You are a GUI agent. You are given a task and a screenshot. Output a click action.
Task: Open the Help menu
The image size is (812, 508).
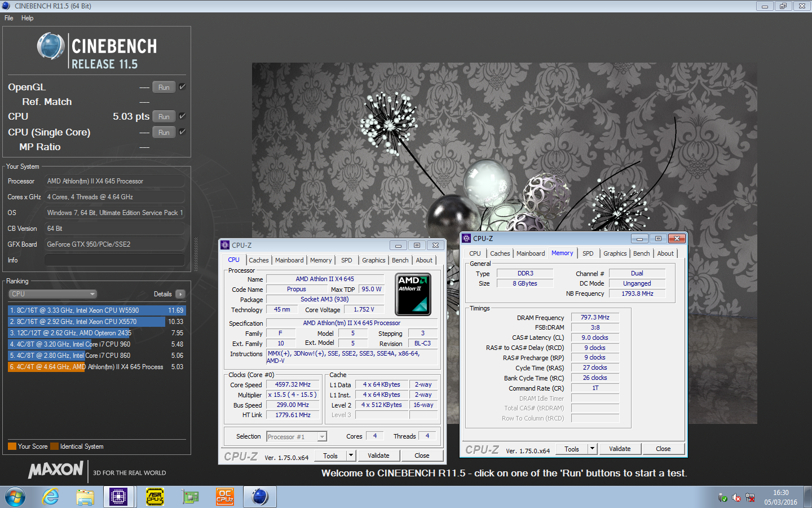tap(27, 18)
